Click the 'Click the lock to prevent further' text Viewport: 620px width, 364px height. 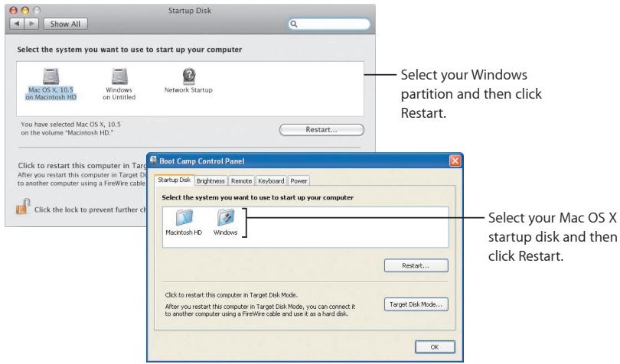90,210
